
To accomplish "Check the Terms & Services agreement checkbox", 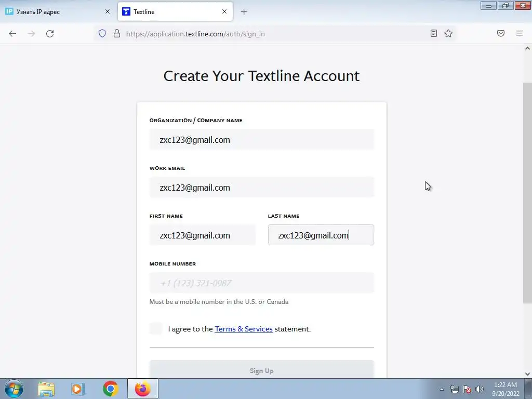I will (156, 328).
